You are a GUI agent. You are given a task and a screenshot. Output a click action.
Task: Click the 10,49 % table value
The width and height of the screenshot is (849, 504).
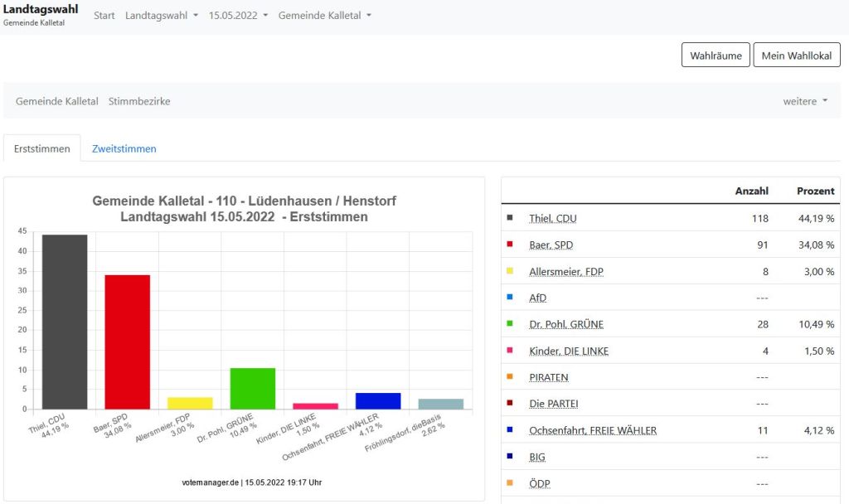tap(817, 324)
